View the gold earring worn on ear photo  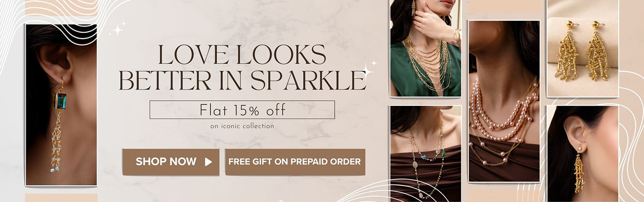coord(582,154)
